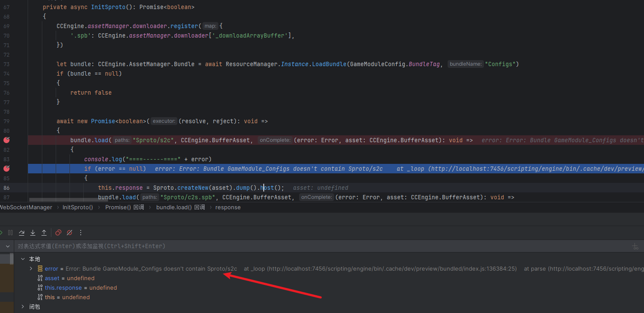This screenshot has height=313, width=644.
Task: Click the 闭包 group label
Action: coord(35,307)
